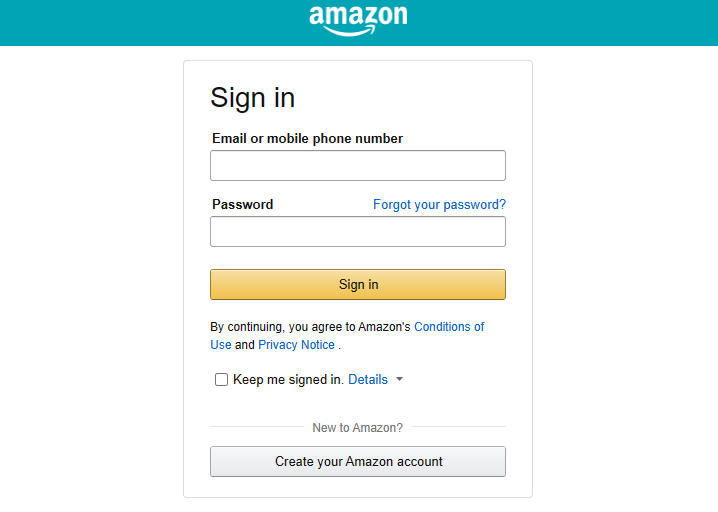Open the Conditions of link text

click(x=449, y=327)
